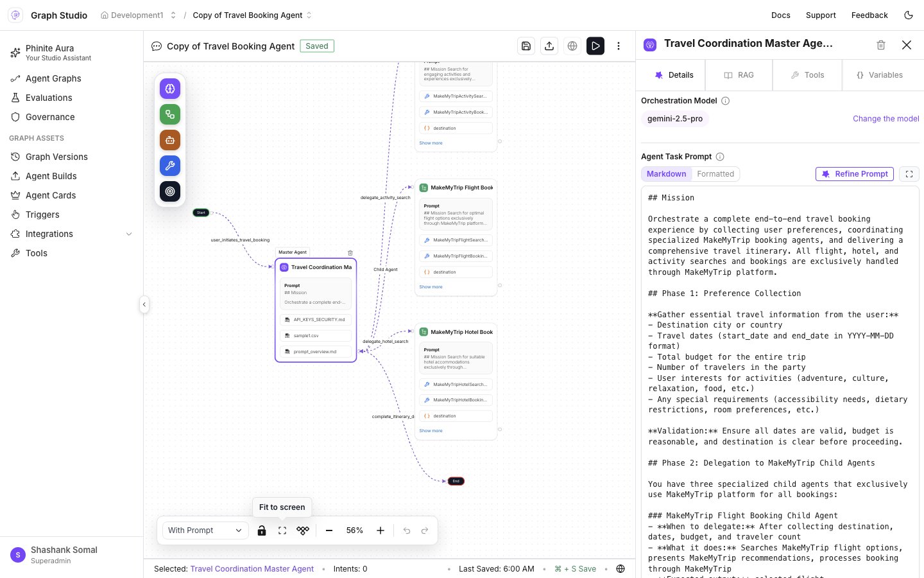This screenshot has height=578, width=924.
Task: Click the Start node on canvas
Action: pyautogui.click(x=201, y=213)
